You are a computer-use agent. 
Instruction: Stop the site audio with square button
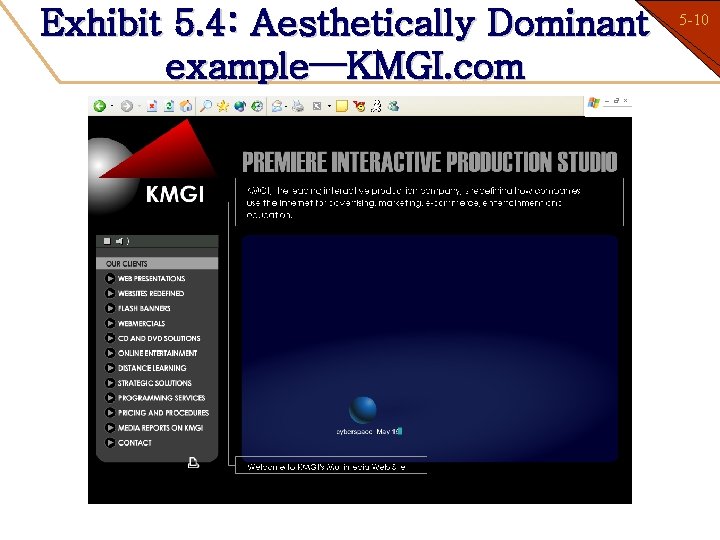(x=107, y=241)
